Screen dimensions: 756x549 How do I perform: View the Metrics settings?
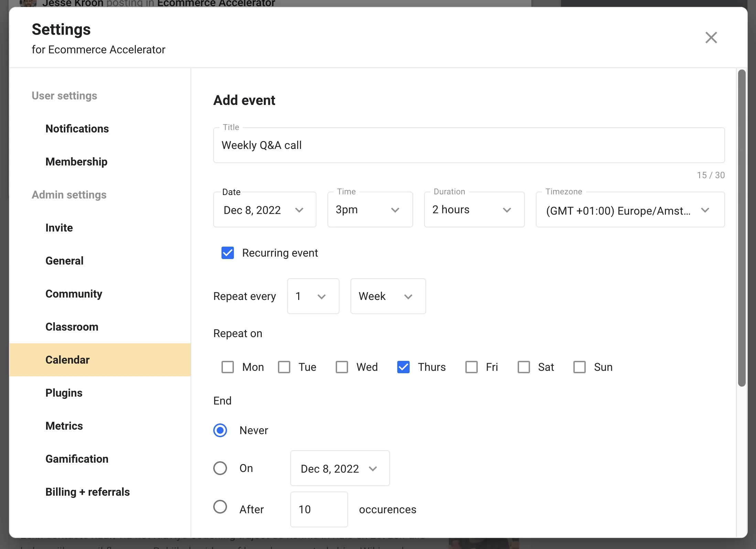pyautogui.click(x=64, y=426)
